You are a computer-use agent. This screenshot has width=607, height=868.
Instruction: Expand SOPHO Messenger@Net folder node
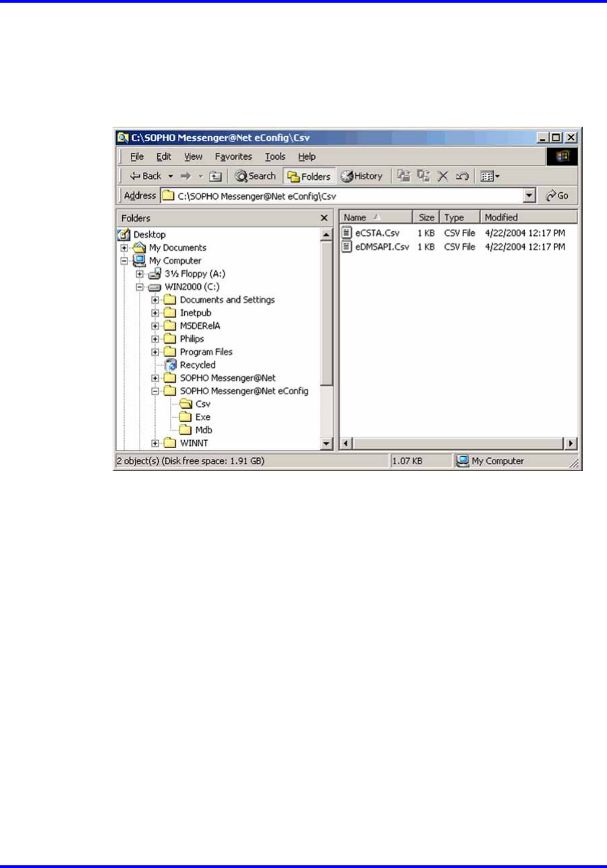coord(156,378)
